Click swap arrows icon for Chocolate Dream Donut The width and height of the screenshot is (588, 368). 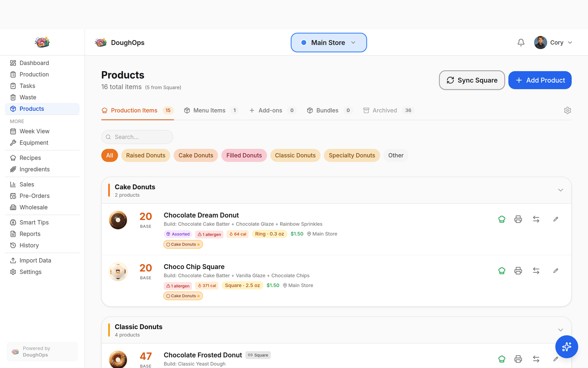(x=536, y=219)
